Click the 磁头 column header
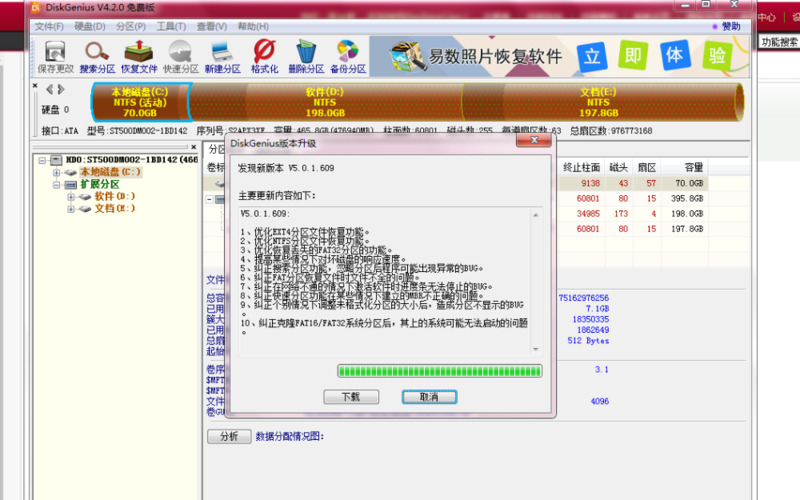This screenshot has width=800, height=500. [x=618, y=167]
